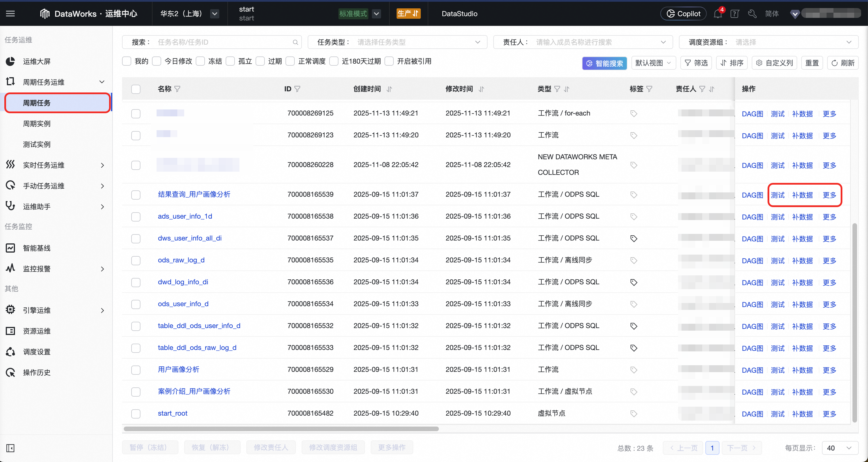Open the 默认视图 view dropdown

[653, 63]
